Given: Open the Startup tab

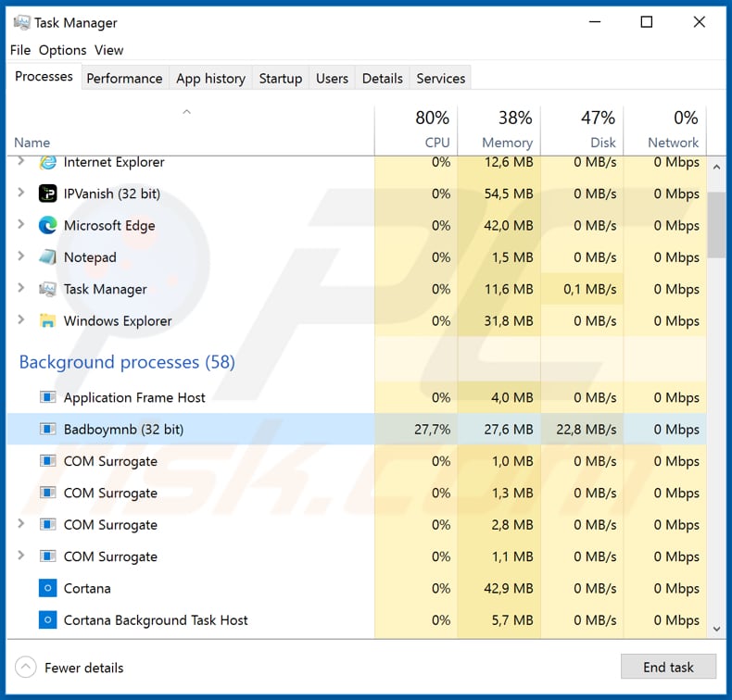Looking at the screenshot, I should pos(281,79).
